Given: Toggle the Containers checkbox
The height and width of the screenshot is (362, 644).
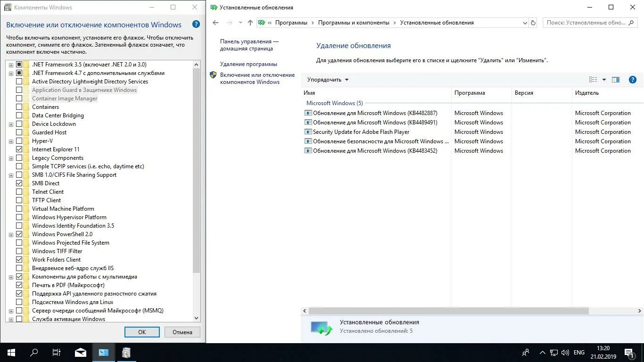Looking at the screenshot, I should (x=19, y=107).
